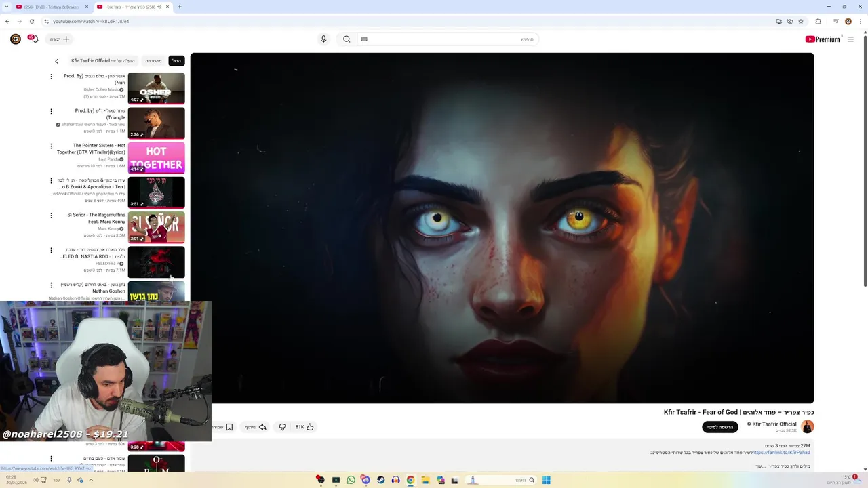Close the active YouTube tab
The height and width of the screenshot is (488, 868).
point(167,7)
